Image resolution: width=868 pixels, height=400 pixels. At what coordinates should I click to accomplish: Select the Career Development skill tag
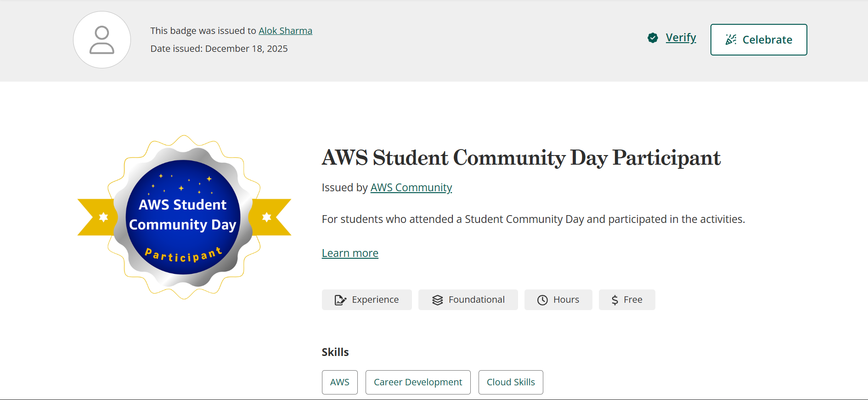coord(418,382)
